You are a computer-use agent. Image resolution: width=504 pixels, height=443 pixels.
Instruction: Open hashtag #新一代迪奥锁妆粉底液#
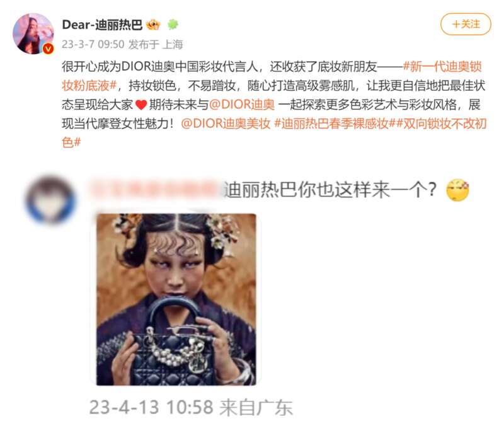point(272,76)
